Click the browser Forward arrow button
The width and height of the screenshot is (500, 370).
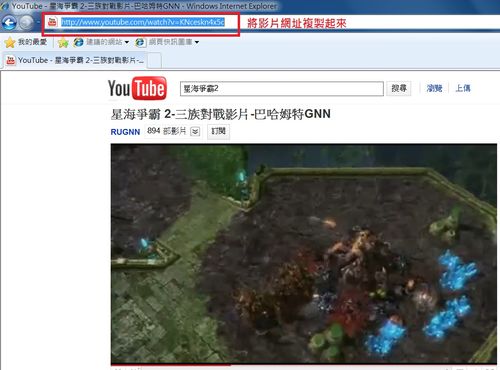coord(26,23)
